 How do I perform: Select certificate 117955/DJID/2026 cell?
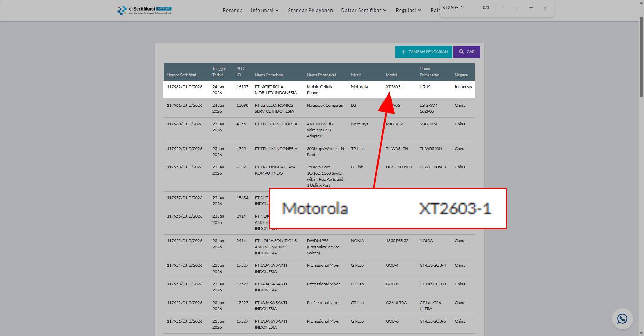(184, 241)
